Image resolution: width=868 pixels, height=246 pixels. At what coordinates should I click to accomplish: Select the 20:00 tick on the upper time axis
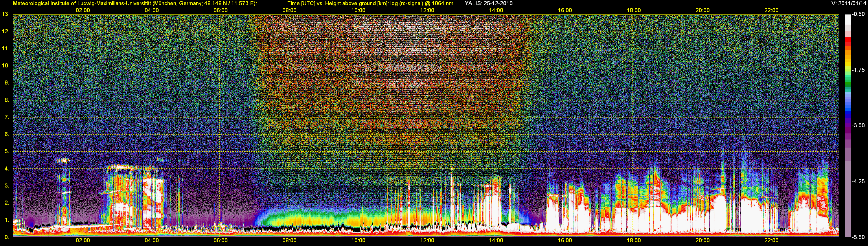tap(703, 10)
